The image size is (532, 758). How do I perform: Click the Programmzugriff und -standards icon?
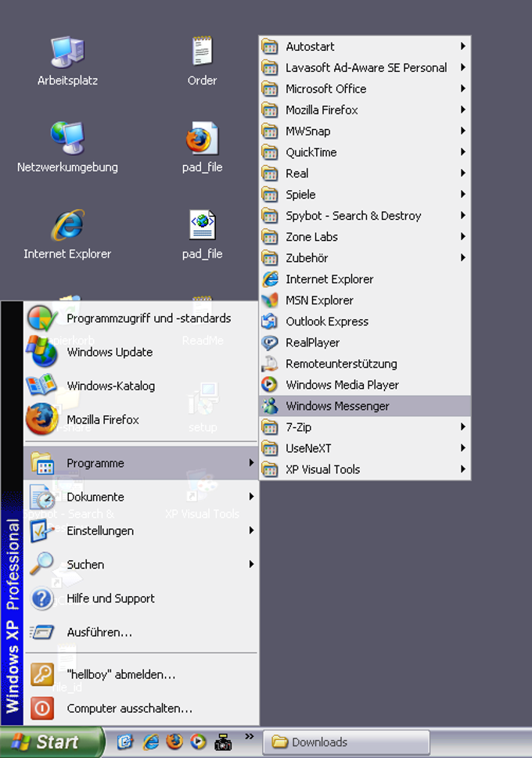(42, 318)
